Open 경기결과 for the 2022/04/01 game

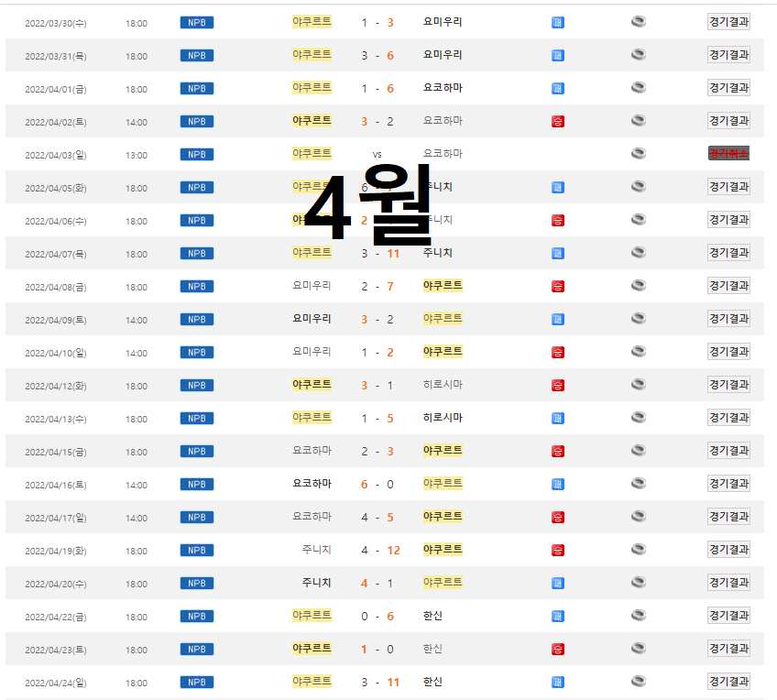click(728, 88)
